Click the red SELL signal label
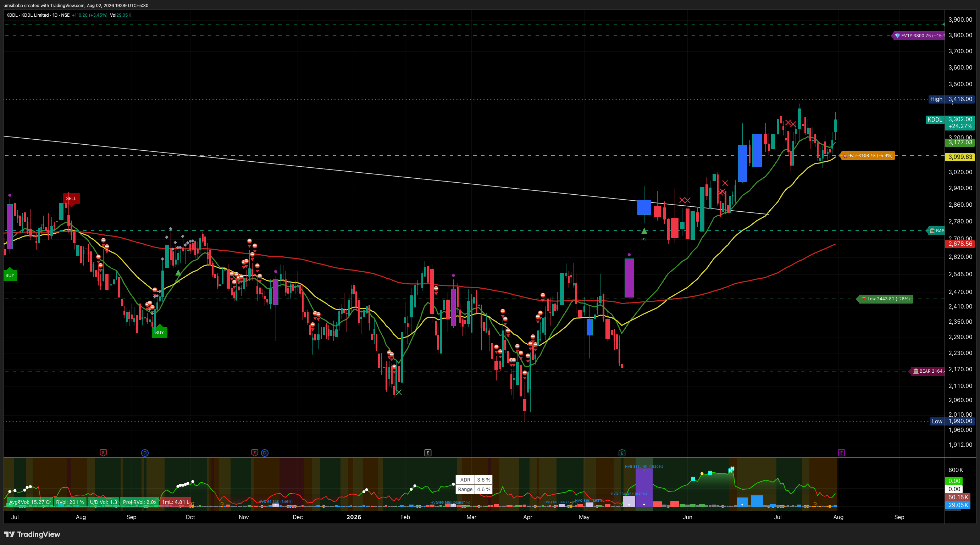 tap(71, 198)
